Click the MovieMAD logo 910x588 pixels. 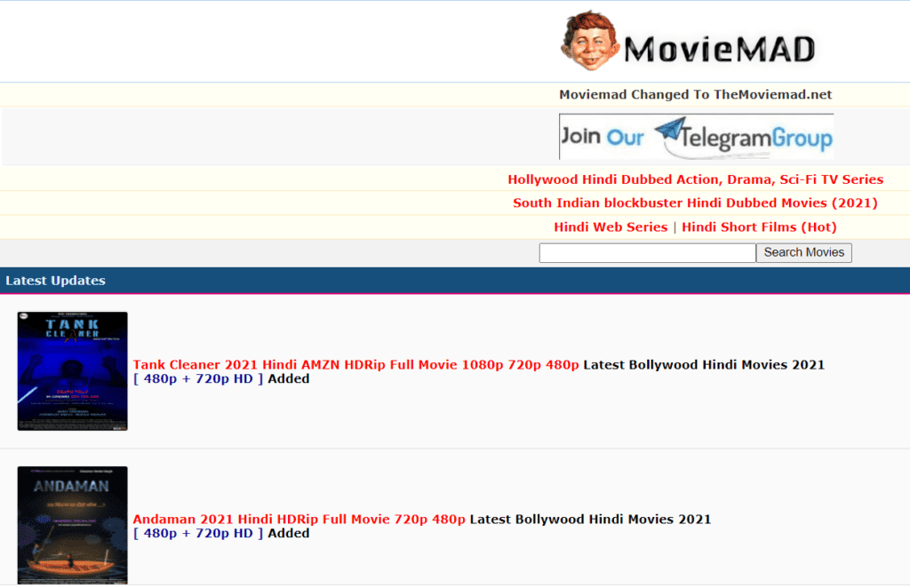pyautogui.click(x=690, y=42)
